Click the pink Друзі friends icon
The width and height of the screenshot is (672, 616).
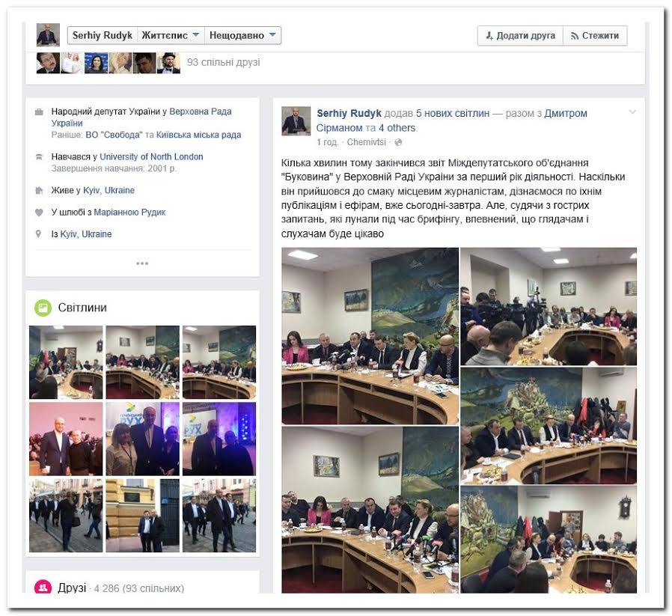tap(43, 588)
